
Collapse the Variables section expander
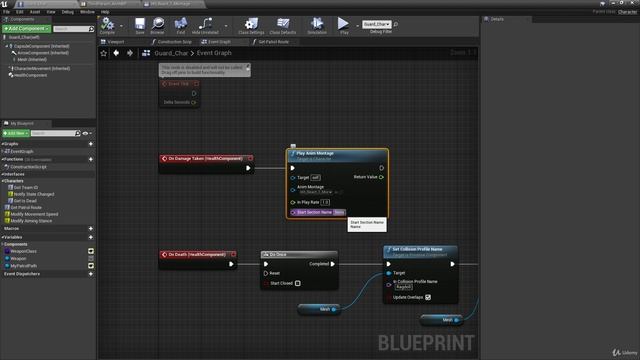[x=2, y=237]
